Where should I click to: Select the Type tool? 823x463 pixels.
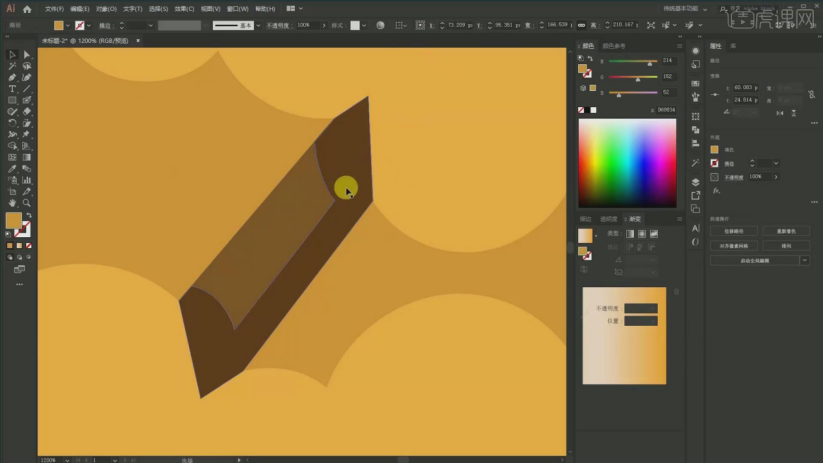point(12,89)
